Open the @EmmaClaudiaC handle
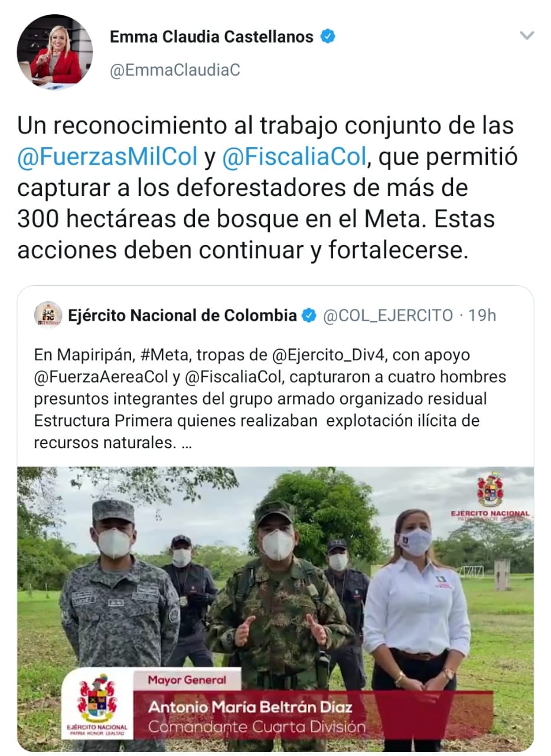Image resolution: width=551 pixels, height=756 pixels. coord(175,70)
